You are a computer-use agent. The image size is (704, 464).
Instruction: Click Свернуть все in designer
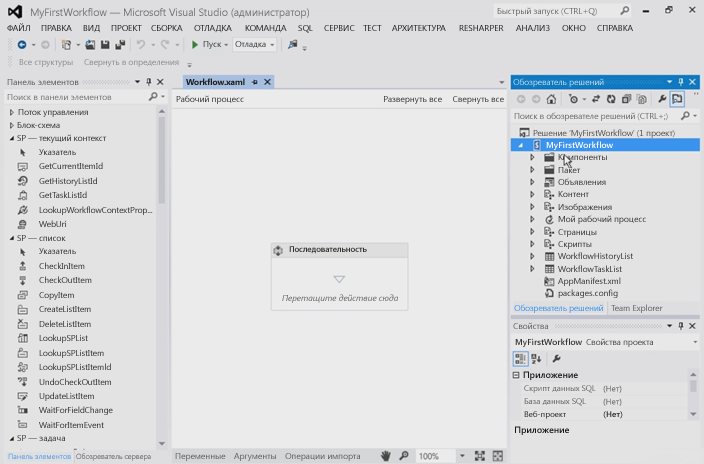tap(478, 99)
